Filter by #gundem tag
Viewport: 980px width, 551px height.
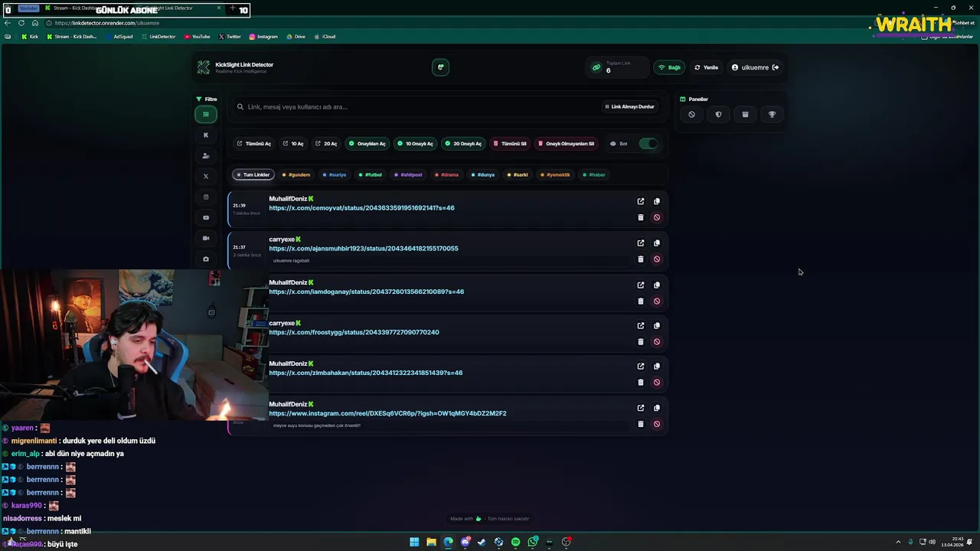point(296,174)
